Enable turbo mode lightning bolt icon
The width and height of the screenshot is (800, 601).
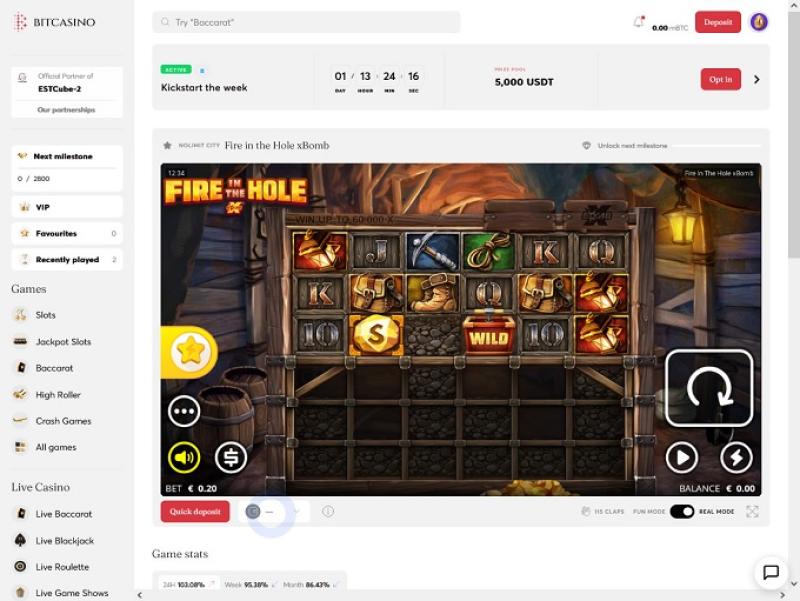[737, 458]
